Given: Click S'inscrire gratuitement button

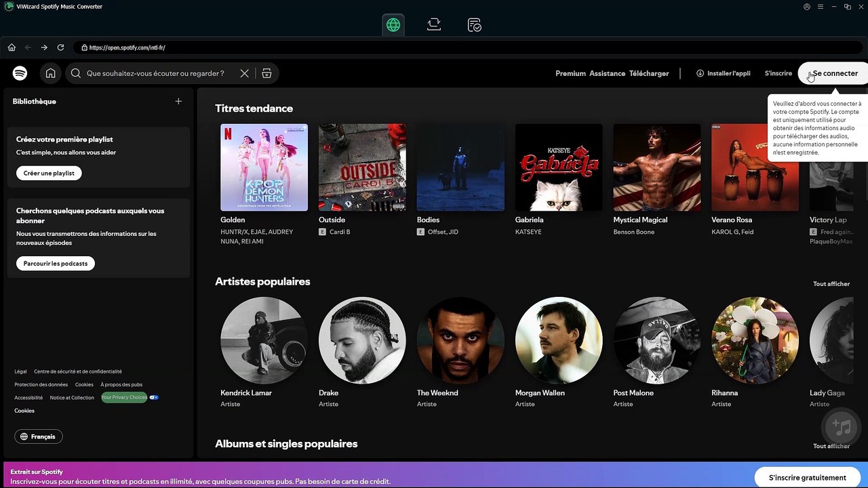Looking at the screenshot, I should pyautogui.click(x=808, y=478).
